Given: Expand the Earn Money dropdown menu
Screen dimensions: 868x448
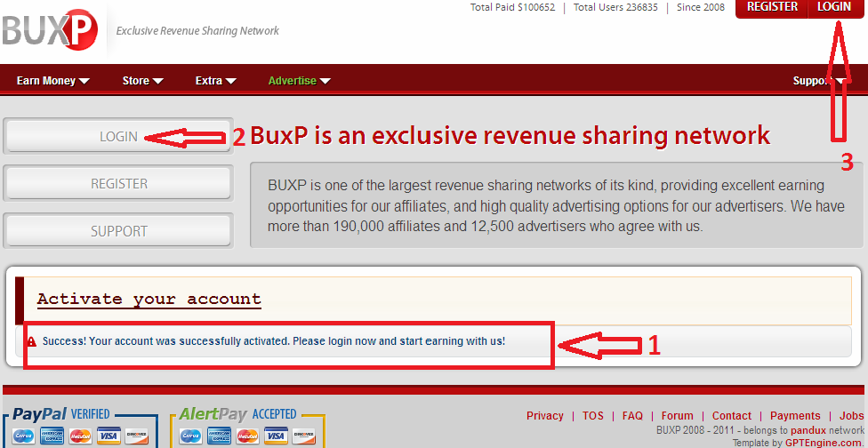Looking at the screenshot, I should click(x=53, y=81).
